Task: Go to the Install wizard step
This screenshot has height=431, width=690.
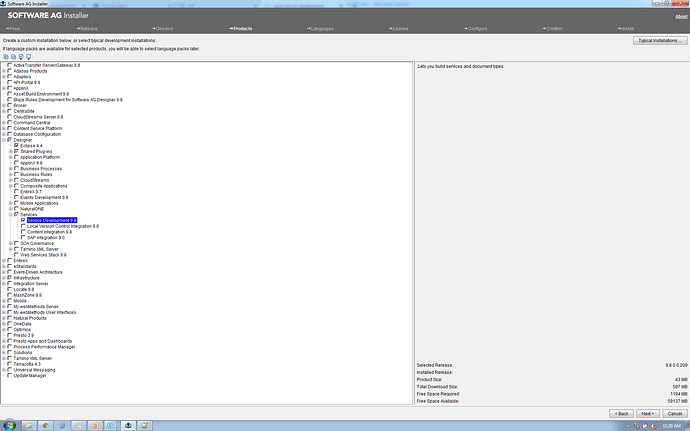Action: (626, 29)
